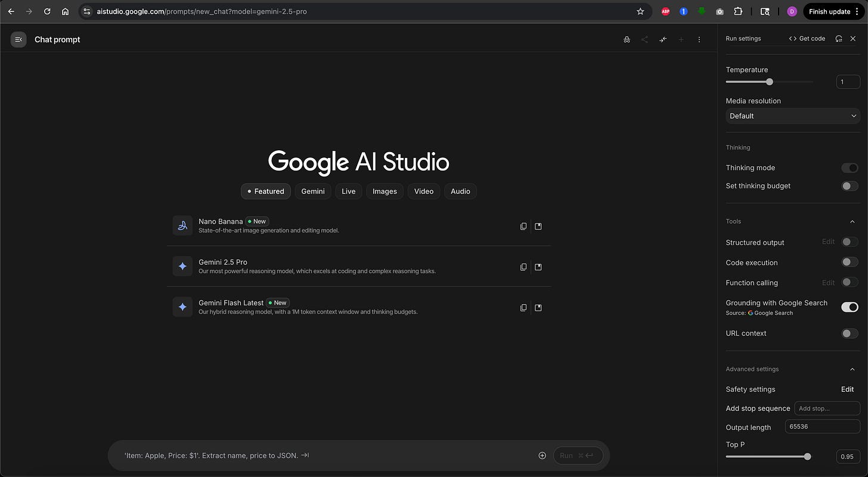The width and height of the screenshot is (868, 477).
Task: Open Gemini Flash Latest details icon
Action: [538, 308]
